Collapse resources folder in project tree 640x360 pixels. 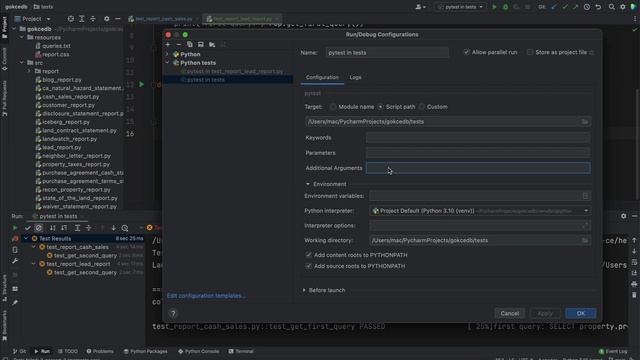tap(22, 38)
